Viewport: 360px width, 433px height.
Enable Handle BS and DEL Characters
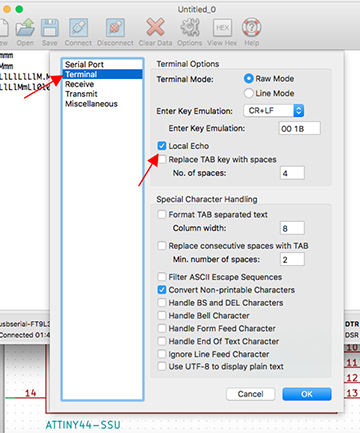(x=162, y=302)
